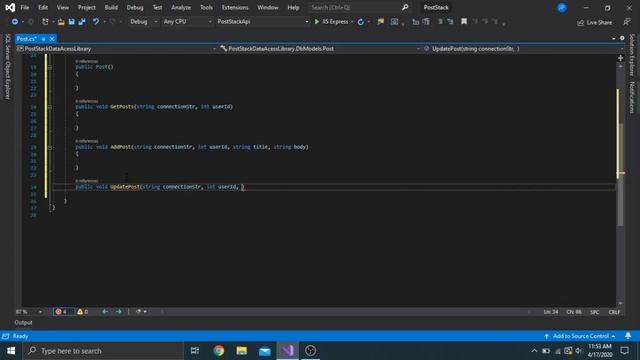Collapse the AddPost method outlining region
640x360 pixels.
[x=50, y=147]
